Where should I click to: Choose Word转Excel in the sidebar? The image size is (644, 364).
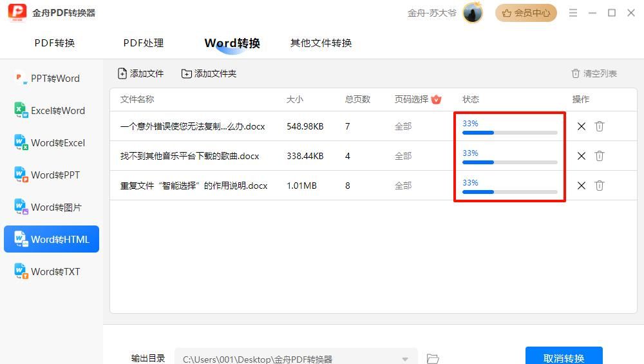pyautogui.click(x=52, y=142)
